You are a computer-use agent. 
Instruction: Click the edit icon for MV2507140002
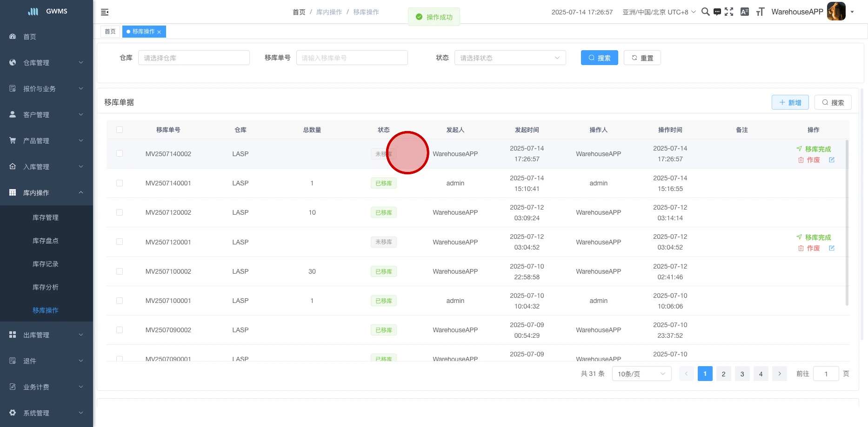[832, 160]
